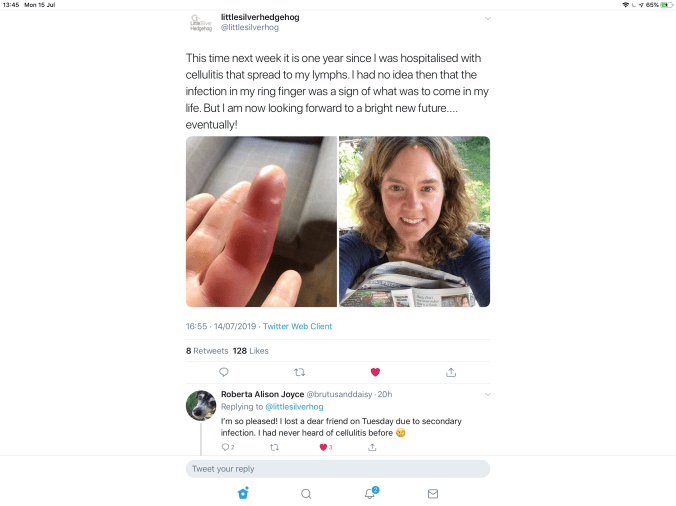This screenshot has height=506, width=676.
Task: Reply to littlesilverhedgehog's tweet
Action: point(224,372)
